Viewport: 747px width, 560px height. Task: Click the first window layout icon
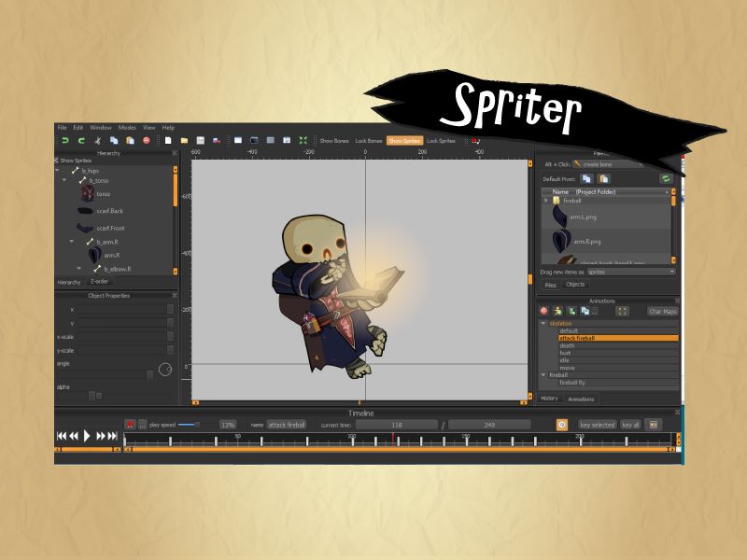coord(238,141)
